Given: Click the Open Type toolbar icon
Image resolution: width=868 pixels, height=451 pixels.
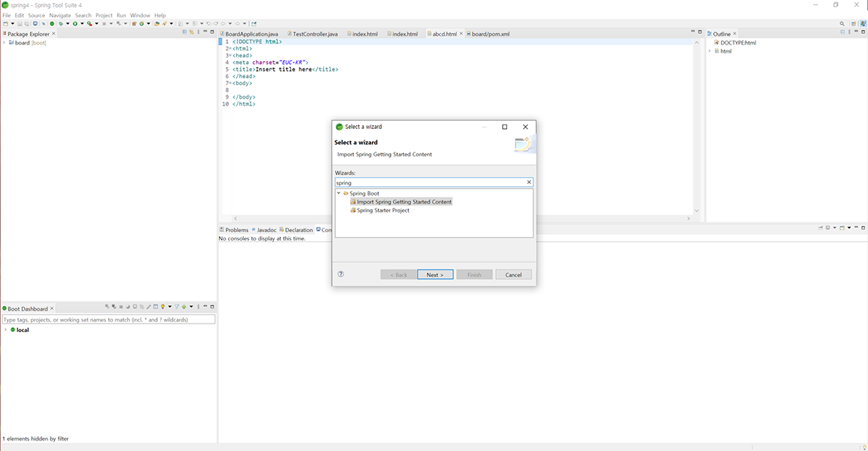Looking at the screenshot, I should (x=157, y=24).
